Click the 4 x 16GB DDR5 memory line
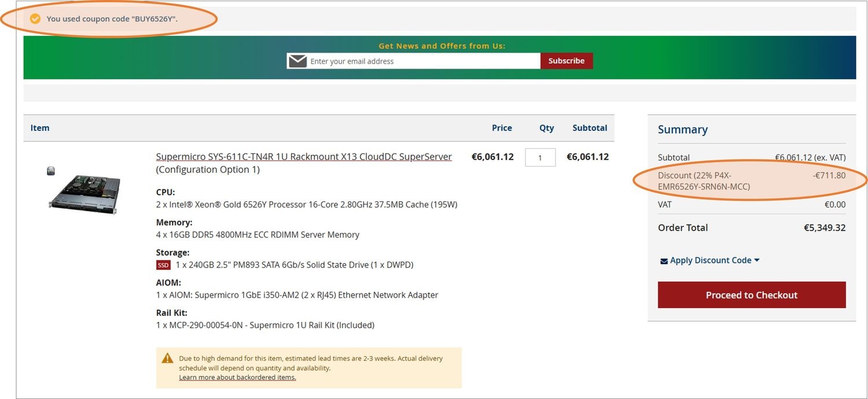 tap(258, 235)
